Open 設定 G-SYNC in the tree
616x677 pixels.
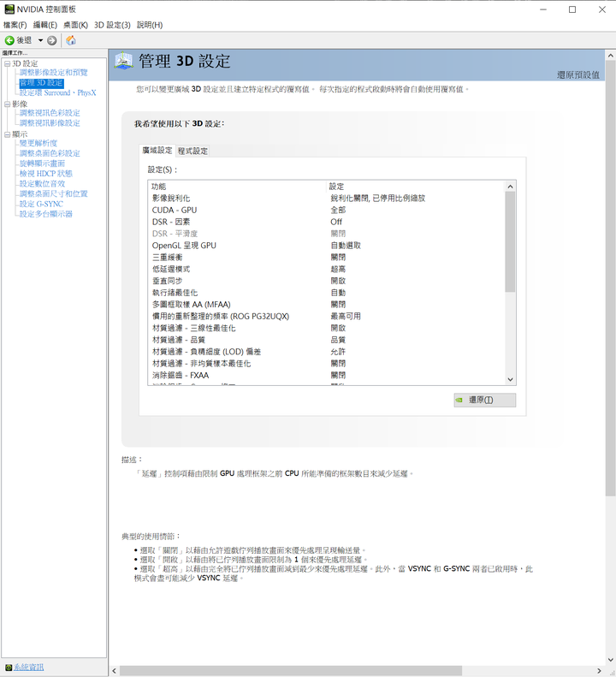point(41,205)
